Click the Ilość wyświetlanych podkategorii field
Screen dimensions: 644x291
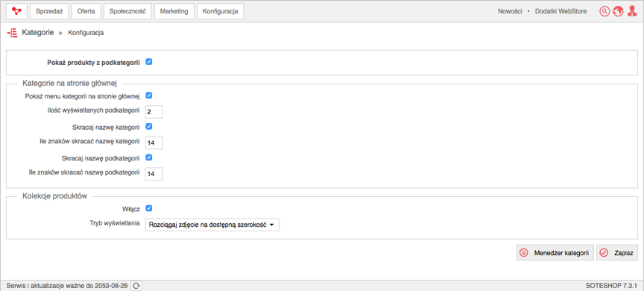(154, 111)
